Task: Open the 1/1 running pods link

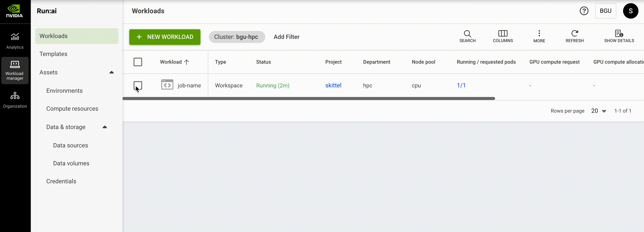Action: coord(461,85)
